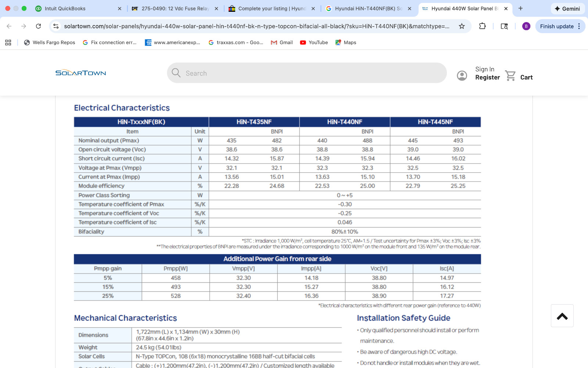The image size is (588, 368).
Task: Go back to the previous page
Action: pos(9,26)
